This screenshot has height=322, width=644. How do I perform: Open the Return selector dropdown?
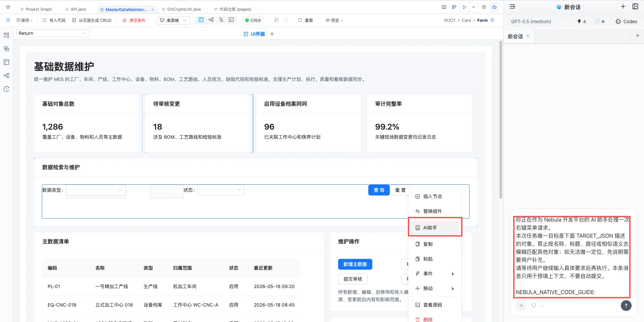click(x=53, y=33)
